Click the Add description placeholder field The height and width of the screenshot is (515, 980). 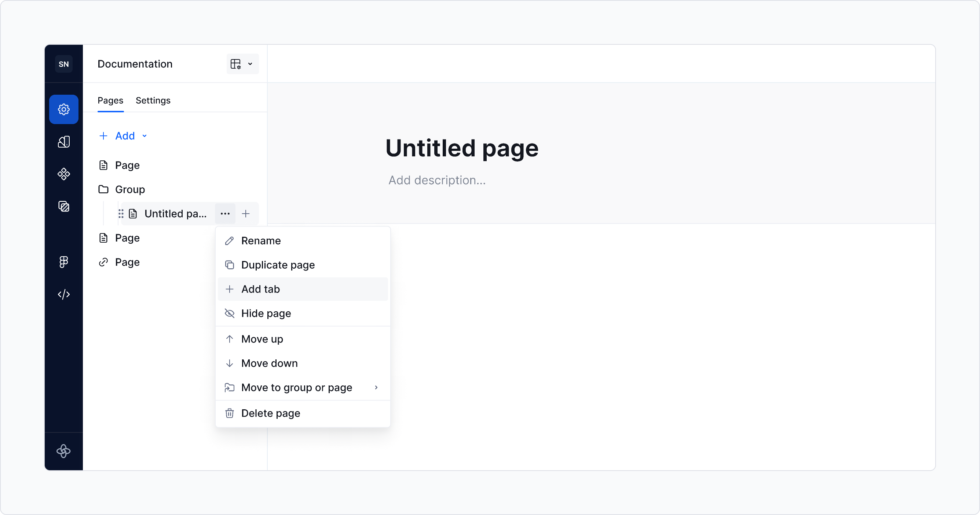point(437,180)
